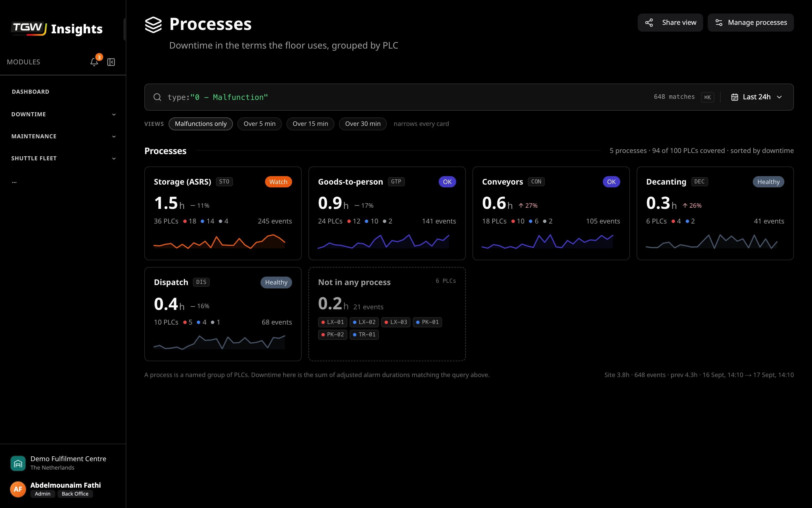Toggle the Over 5 min view
This screenshot has width=812, height=508.
pyautogui.click(x=259, y=124)
